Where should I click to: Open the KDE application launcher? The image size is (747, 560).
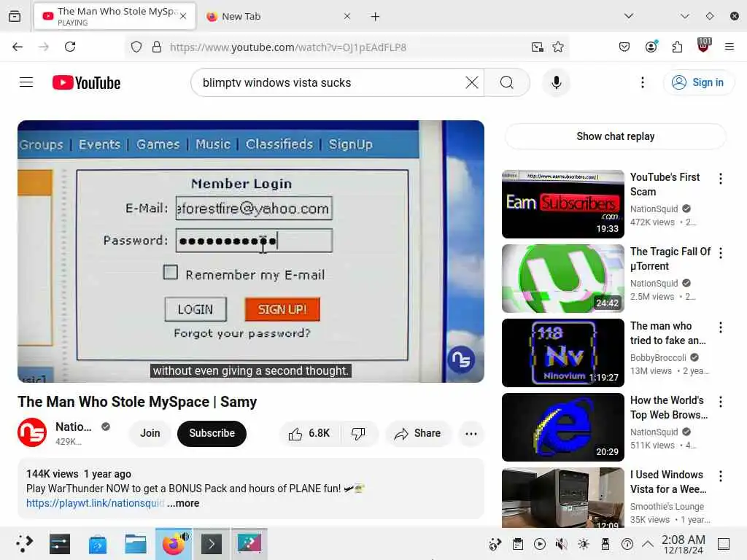24,543
